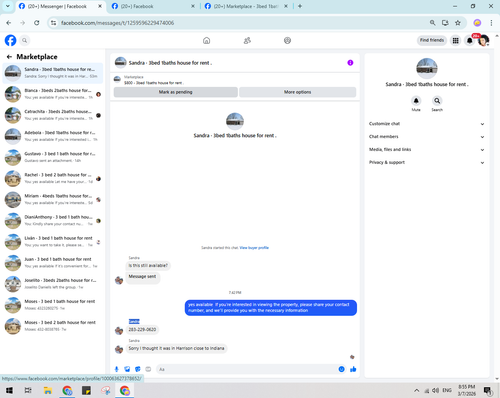The height and width of the screenshot is (398, 500).
Task: Show hidden system tray icons
Action: point(417,390)
